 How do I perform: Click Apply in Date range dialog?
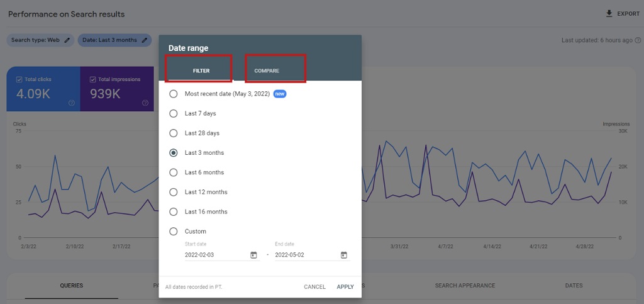345,287
